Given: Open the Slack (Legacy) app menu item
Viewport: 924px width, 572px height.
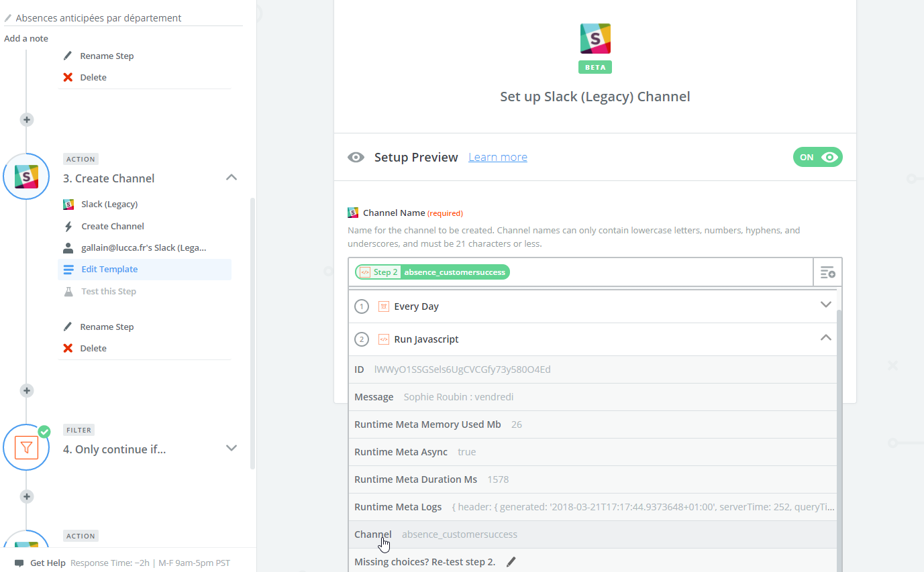Looking at the screenshot, I should 109,205.
